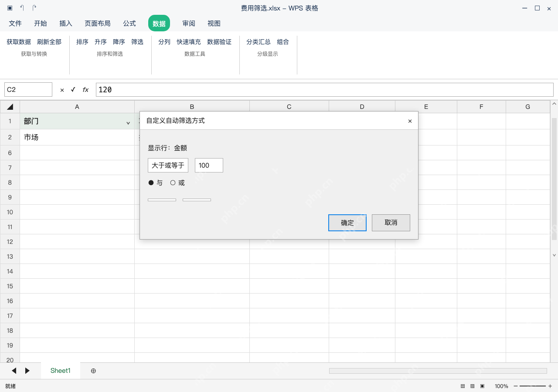
Task: Click the formula bar showing 120
Action: [325, 90]
